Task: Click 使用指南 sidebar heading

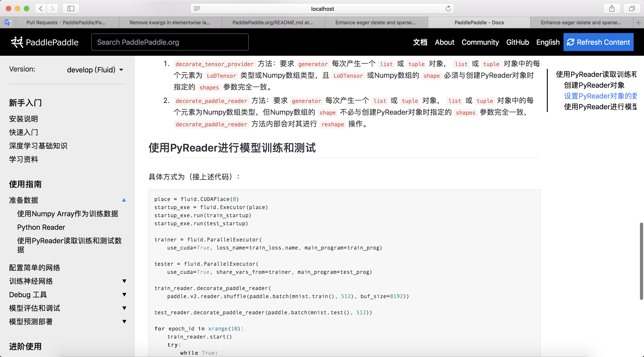Action: (25, 184)
